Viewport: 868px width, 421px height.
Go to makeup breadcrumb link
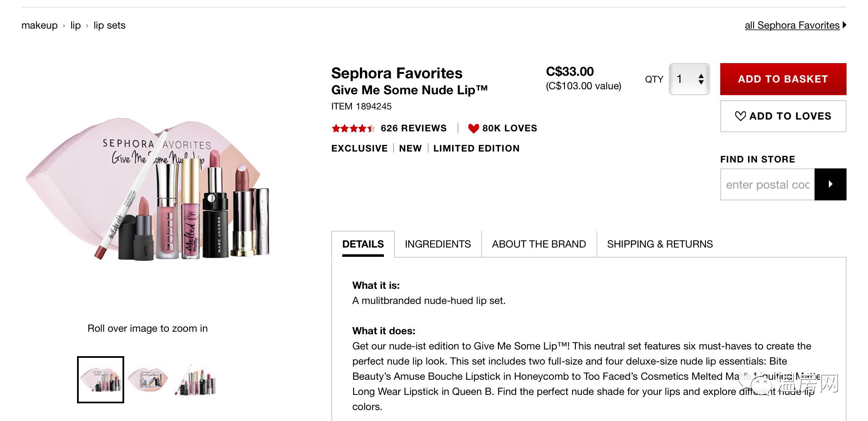pyautogui.click(x=39, y=25)
